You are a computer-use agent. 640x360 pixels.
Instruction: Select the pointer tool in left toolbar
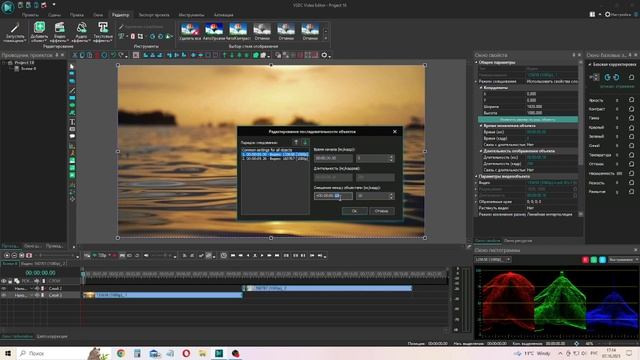(72, 66)
